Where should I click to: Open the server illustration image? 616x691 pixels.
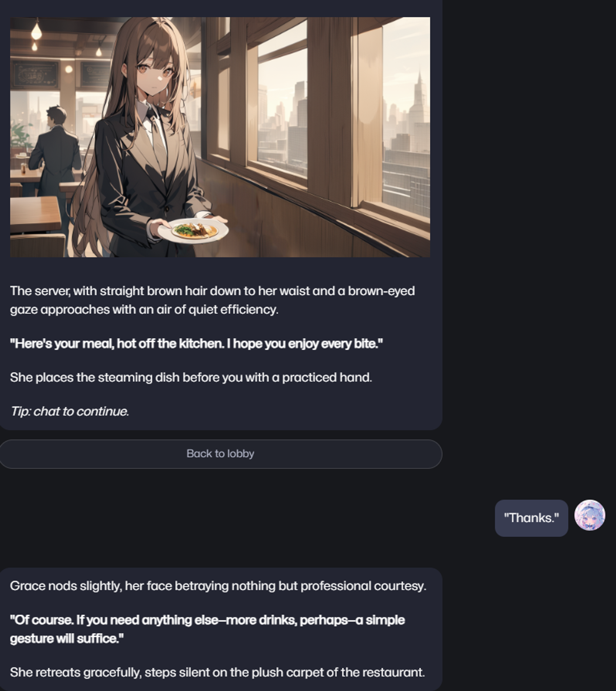click(220, 137)
